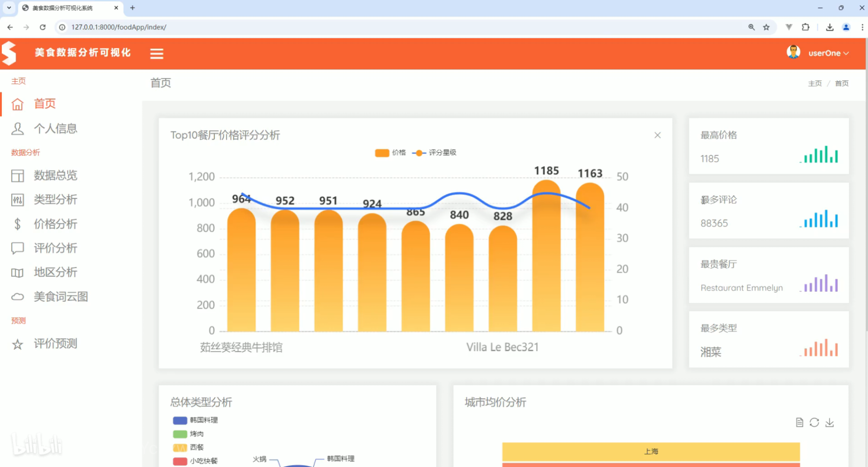Screen dimensions: 868x467
Task: Click the 烤肉 green legend color swatch
Action: [x=180, y=434]
